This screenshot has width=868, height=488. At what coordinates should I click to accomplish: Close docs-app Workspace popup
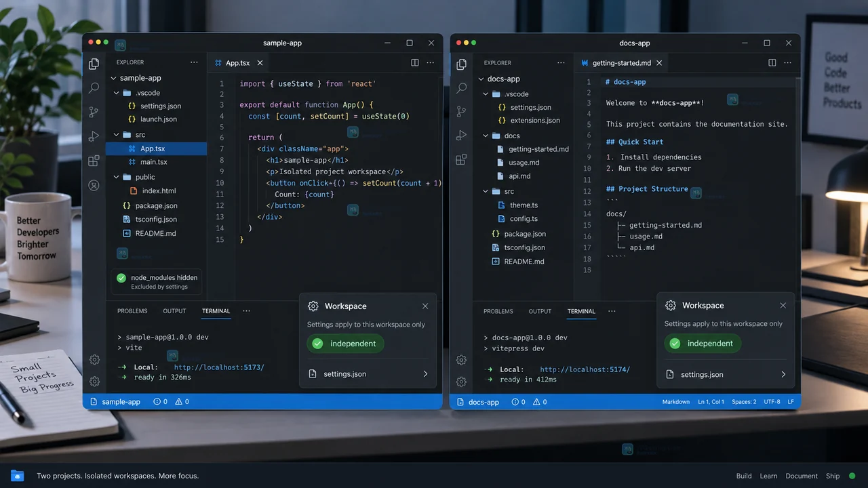783,306
